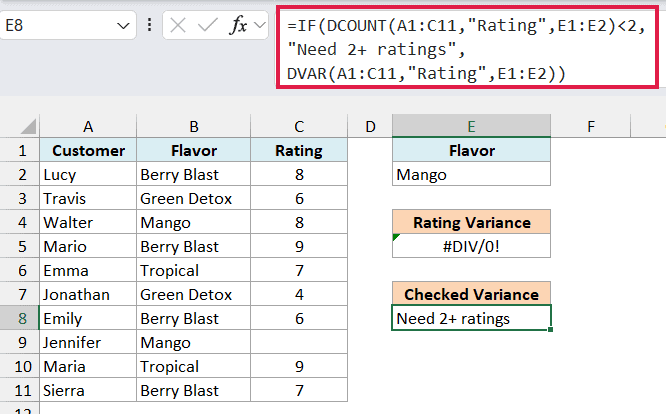This screenshot has height=414, width=666.
Task: Click the Select All corner triangle
Action: click(28, 127)
